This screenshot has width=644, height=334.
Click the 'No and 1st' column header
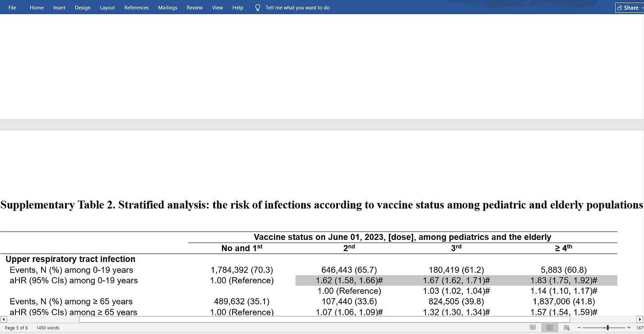tap(242, 248)
